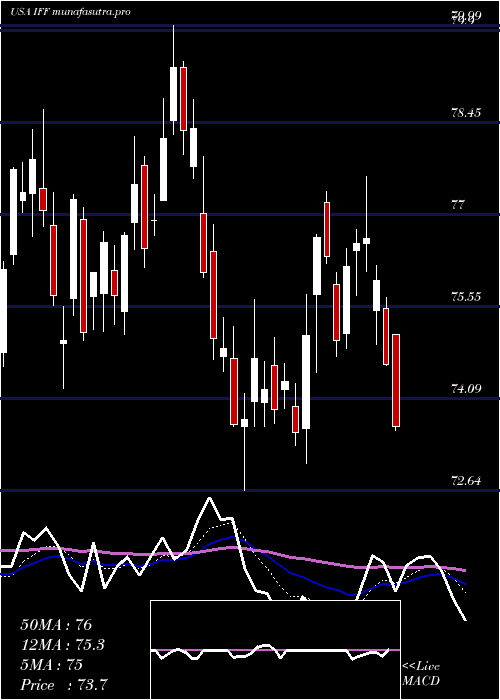Click the 'Price : 73.7' readout
500x700 pixels.
64,685
